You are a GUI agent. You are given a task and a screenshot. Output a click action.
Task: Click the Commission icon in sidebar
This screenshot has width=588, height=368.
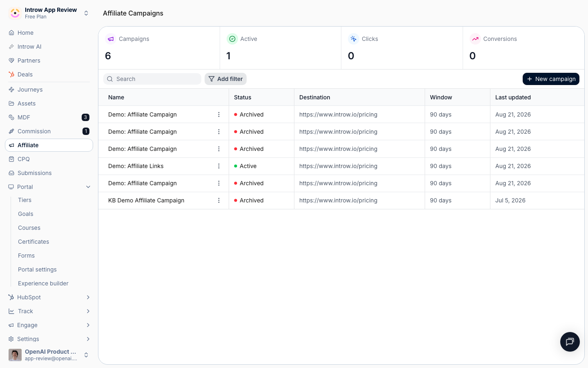pos(11,131)
